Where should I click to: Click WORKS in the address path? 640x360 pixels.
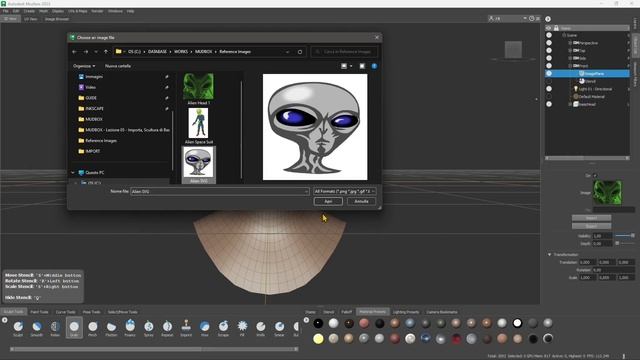coord(181,52)
